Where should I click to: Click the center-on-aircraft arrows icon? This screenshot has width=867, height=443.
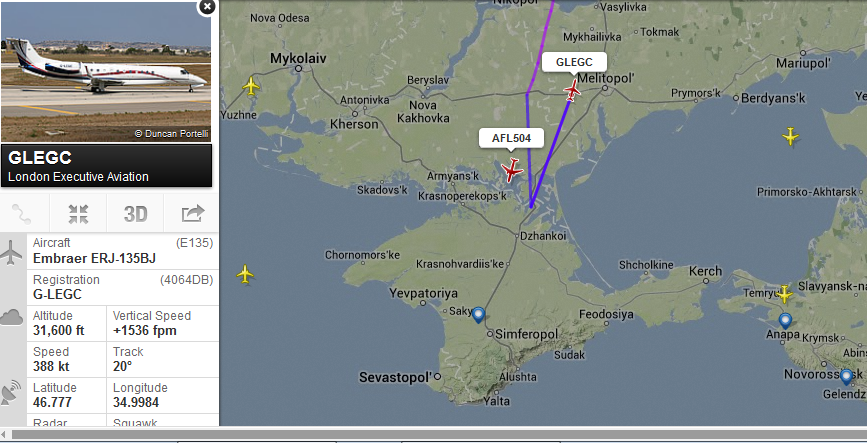[x=79, y=214]
